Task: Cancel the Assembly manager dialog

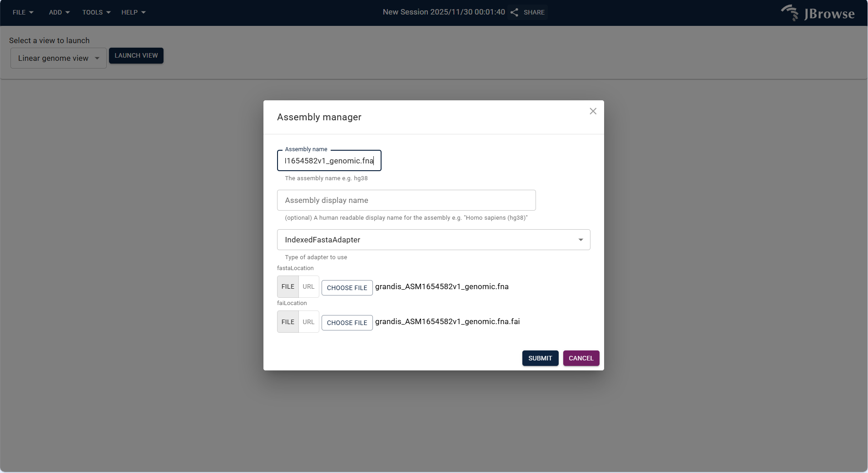Action: (x=581, y=358)
